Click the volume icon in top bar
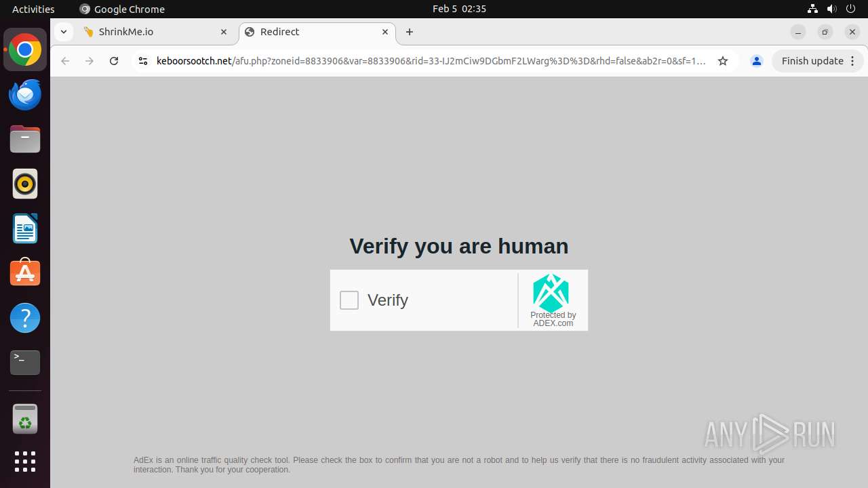Screen dimensions: 868x488 click(831, 9)
